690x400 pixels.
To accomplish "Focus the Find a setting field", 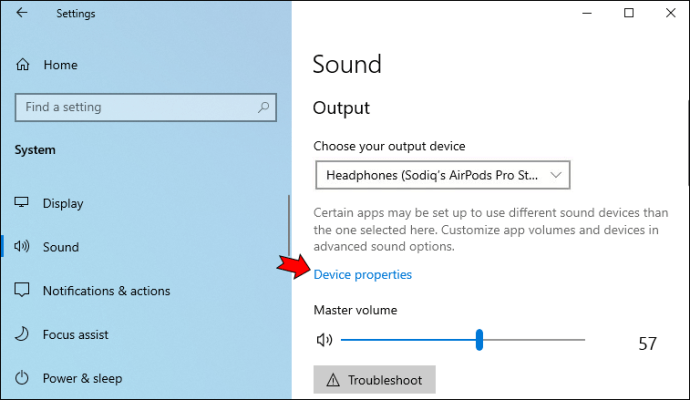I will [146, 107].
